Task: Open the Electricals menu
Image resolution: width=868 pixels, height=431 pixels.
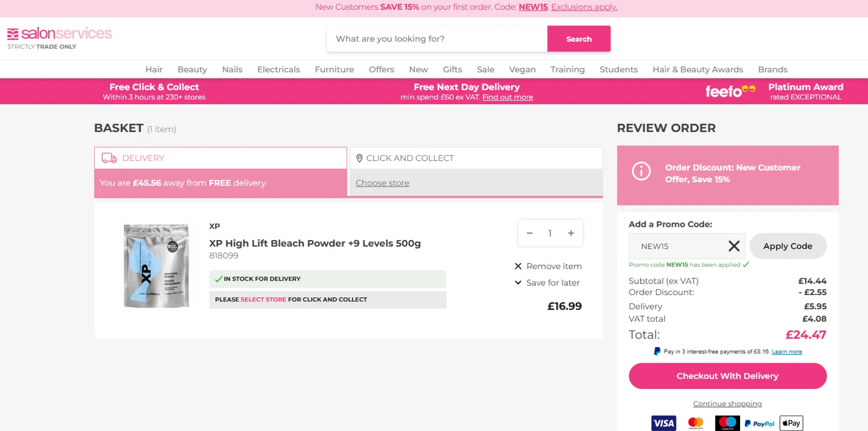Action: click(278, 69)
